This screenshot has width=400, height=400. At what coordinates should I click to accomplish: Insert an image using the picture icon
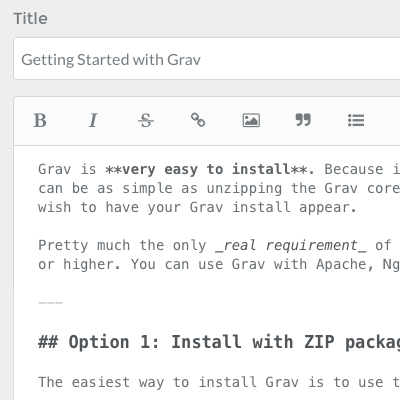(x=251, y=120)
